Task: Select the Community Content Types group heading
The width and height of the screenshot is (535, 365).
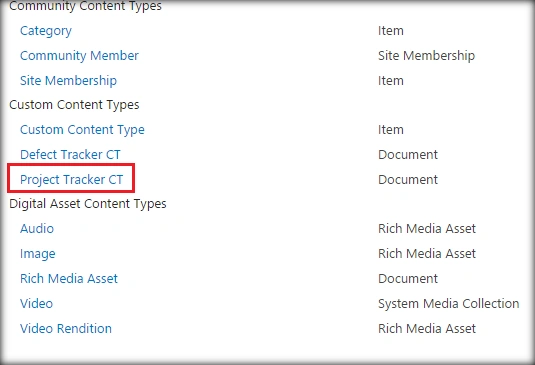Action: [x=85, y=6]
